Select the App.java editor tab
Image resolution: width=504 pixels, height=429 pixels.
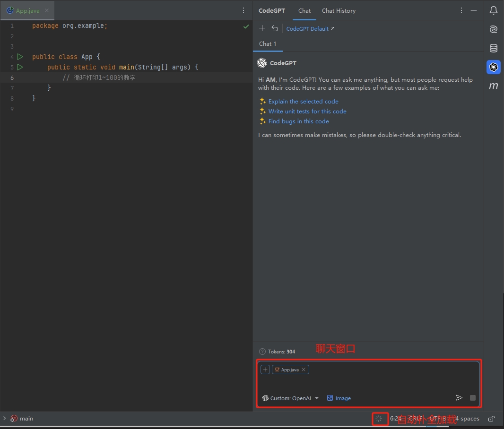coord(27,10)
